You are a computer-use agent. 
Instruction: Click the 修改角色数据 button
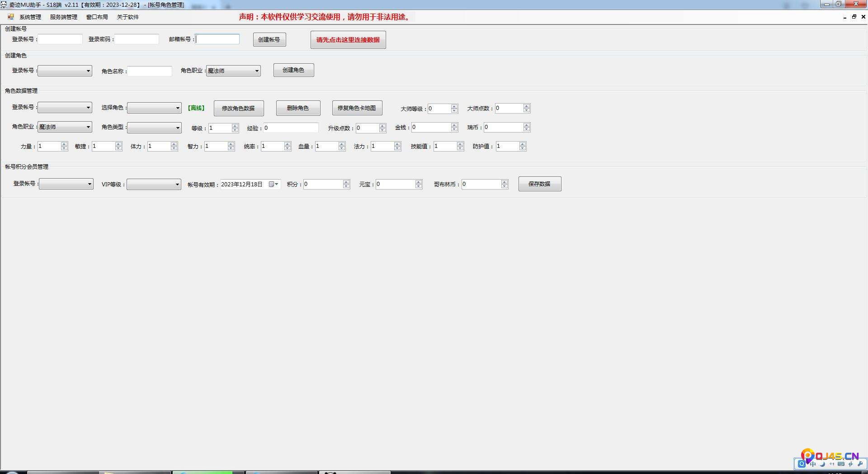tap(238, 108)
